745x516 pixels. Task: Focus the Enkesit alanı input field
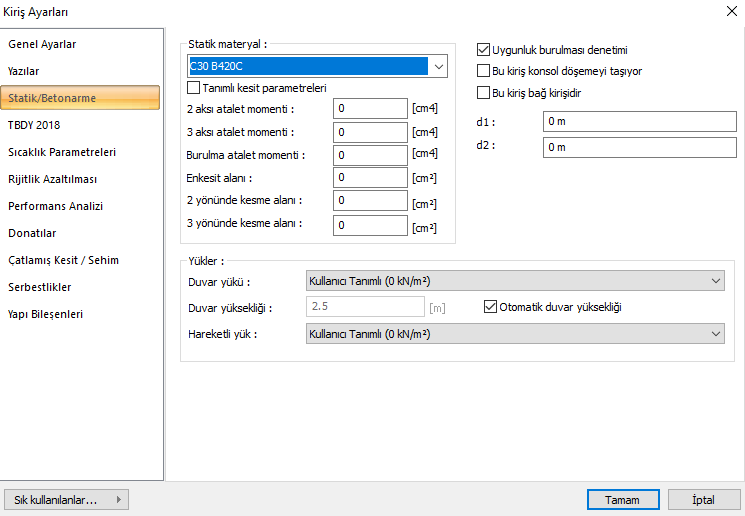pos(371,178)
